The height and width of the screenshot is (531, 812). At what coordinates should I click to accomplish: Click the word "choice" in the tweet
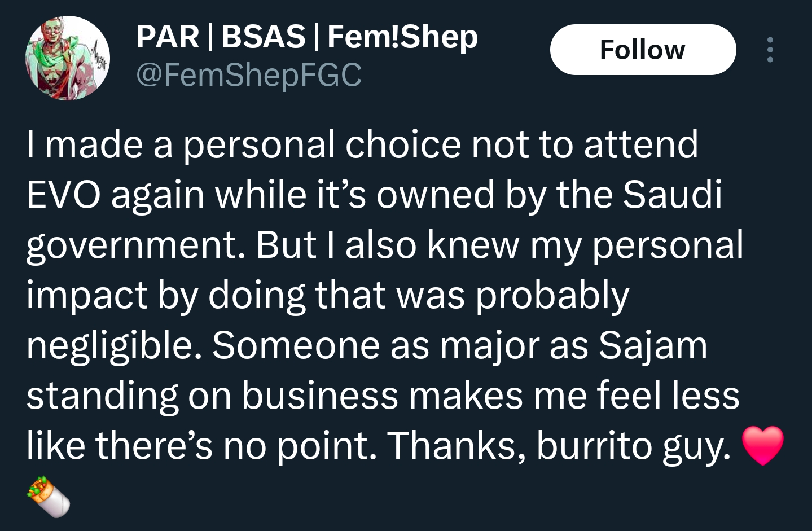coord(403,145)
